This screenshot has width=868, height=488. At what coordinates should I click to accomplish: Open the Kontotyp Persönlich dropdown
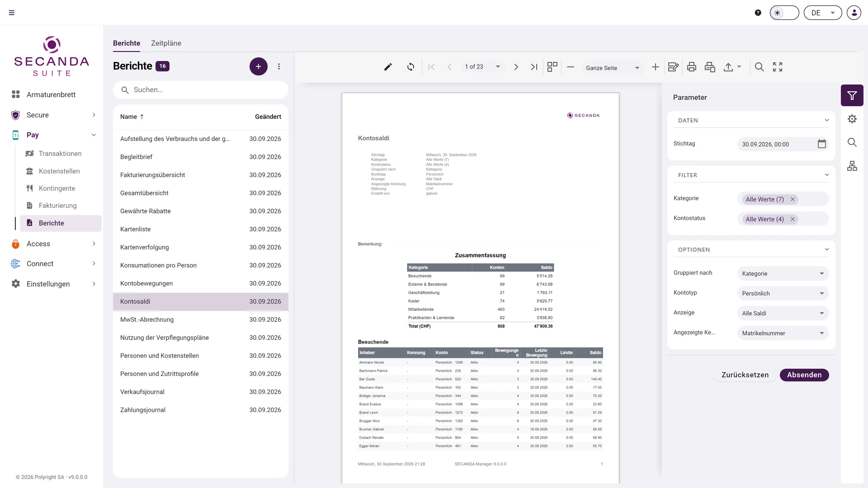pos(783,293)
